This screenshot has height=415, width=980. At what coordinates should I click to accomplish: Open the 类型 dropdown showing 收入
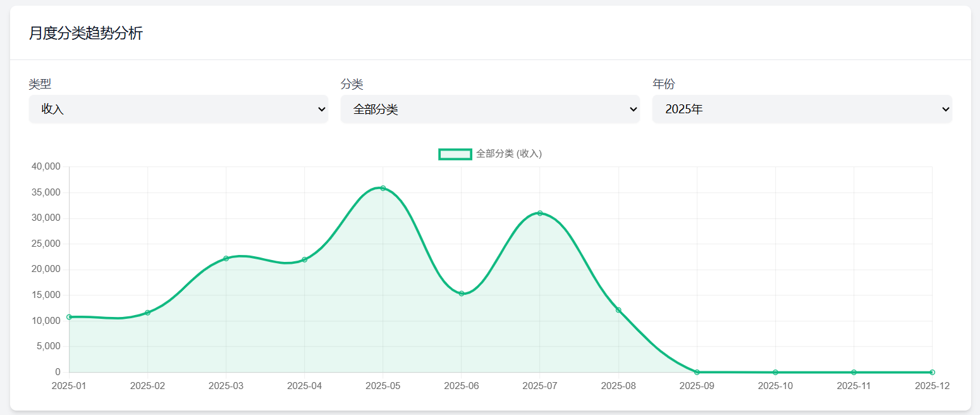point(178,109)
